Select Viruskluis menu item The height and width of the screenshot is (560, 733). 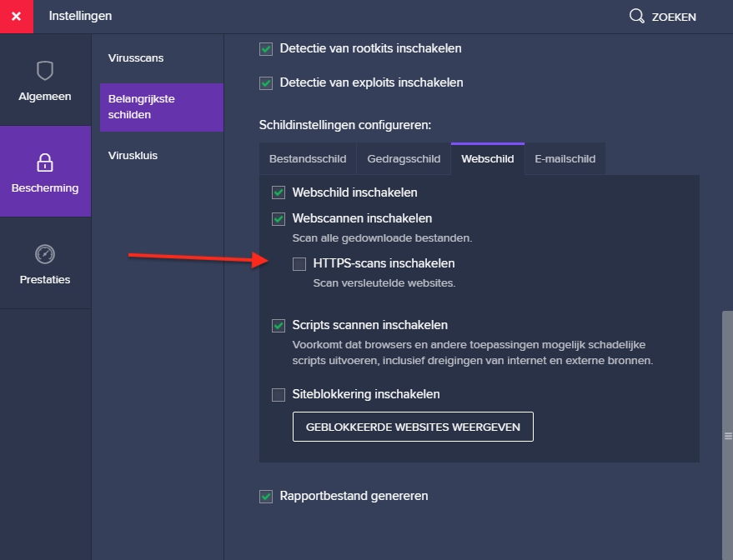click(x=133, y=156)
